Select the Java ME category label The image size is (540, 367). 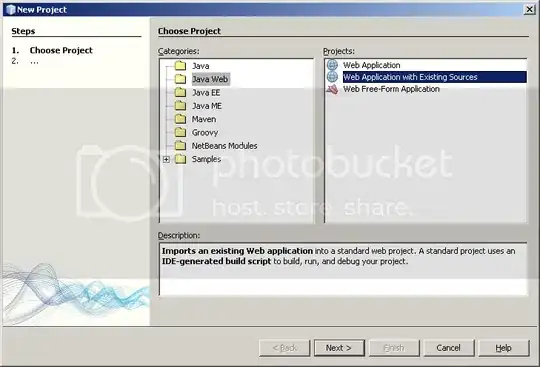tap(207, 106)
